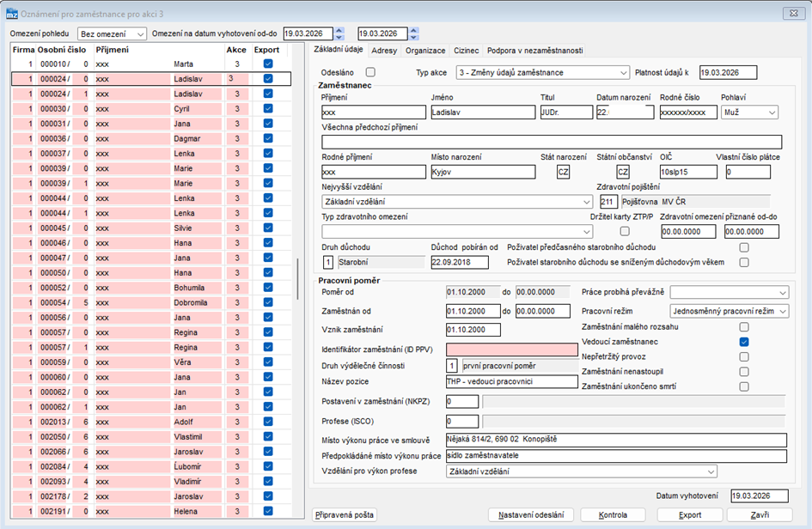Image resolution: width=812 pixels, height=529 pixels.
Task: Focus the Identifikátor zaměstnání (ID PPV) field
Action: pos(512,350)
